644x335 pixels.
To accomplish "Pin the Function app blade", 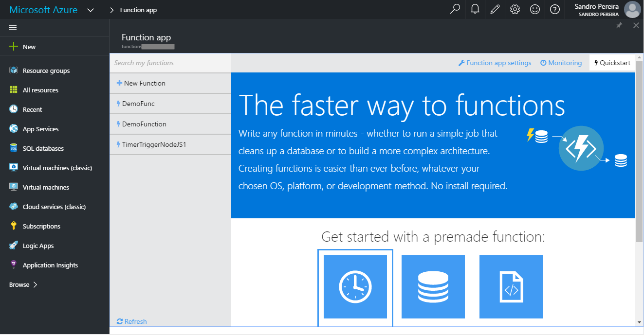I will tap(619, 25).
